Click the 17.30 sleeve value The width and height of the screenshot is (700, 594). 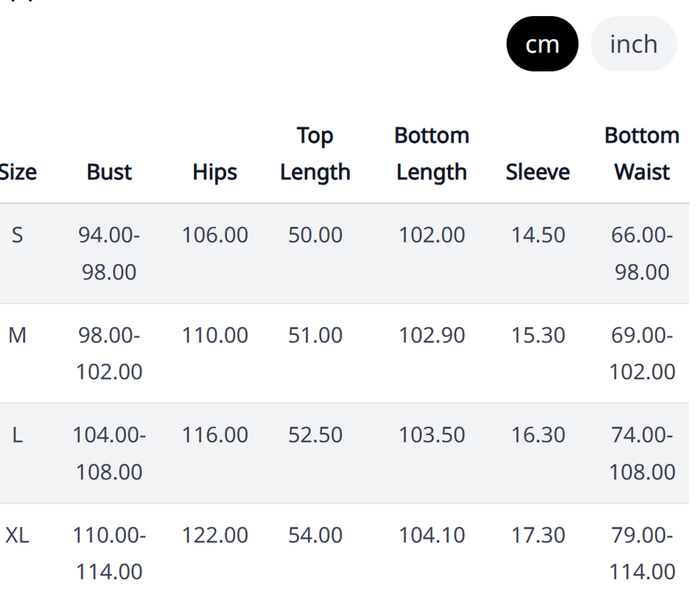(538, 535)
